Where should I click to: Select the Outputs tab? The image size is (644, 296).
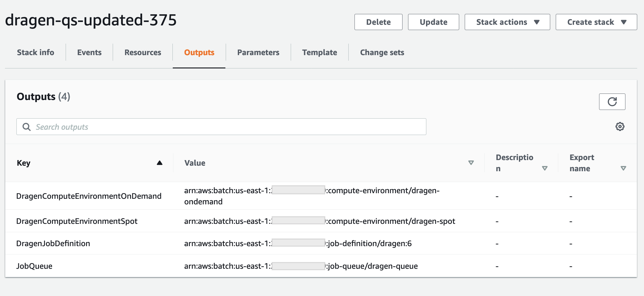[x=199, y=52]
